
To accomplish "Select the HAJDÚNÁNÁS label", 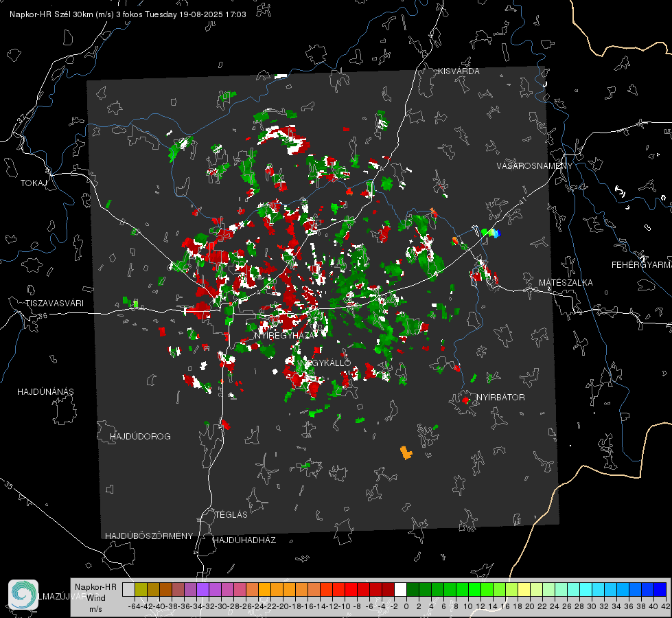I will coord(45,392).
